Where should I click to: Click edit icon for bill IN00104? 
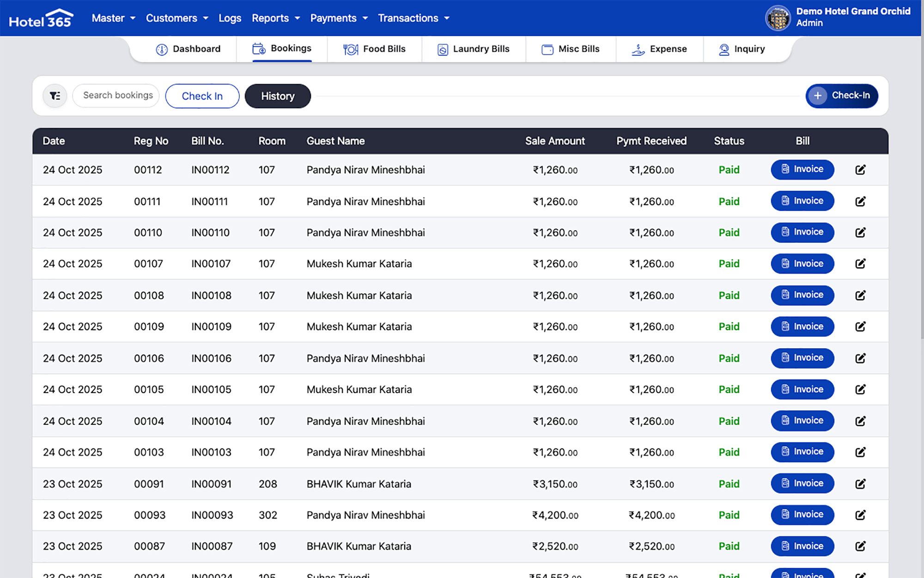pos(860,421)
